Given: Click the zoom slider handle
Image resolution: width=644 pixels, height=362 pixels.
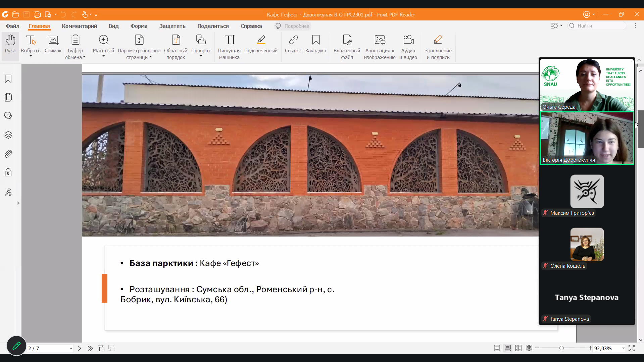Looking at the screenshot, I should tap(561, 348).
